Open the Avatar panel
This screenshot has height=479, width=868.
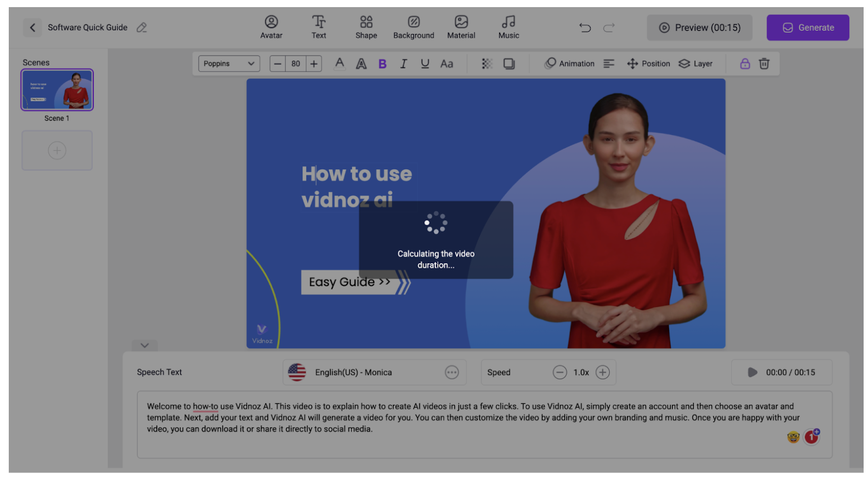pos(271,27)
